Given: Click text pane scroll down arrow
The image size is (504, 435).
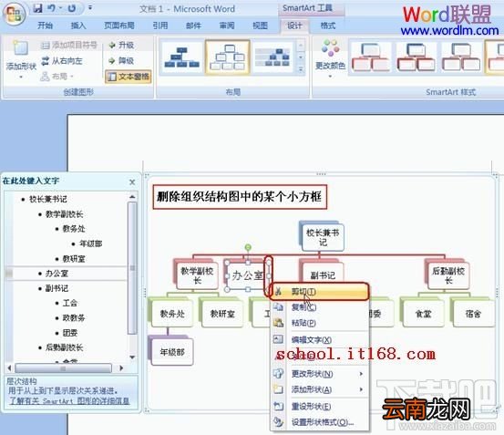Looking at the screenshot, I should (132, 357).
